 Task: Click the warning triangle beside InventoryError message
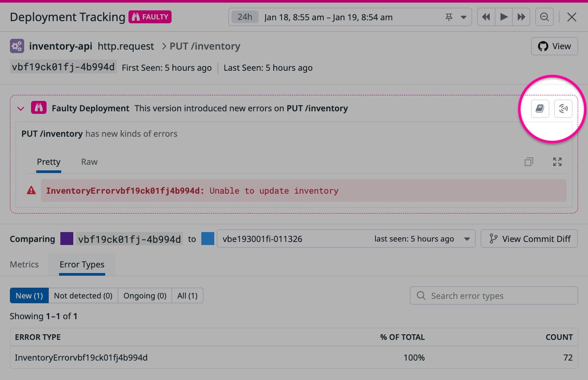click(31, 190)
